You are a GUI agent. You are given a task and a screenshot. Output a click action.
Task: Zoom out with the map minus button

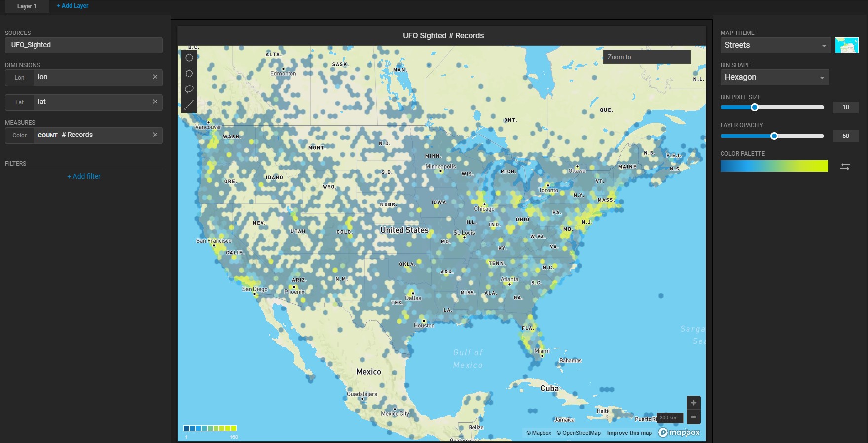(693, 417)
